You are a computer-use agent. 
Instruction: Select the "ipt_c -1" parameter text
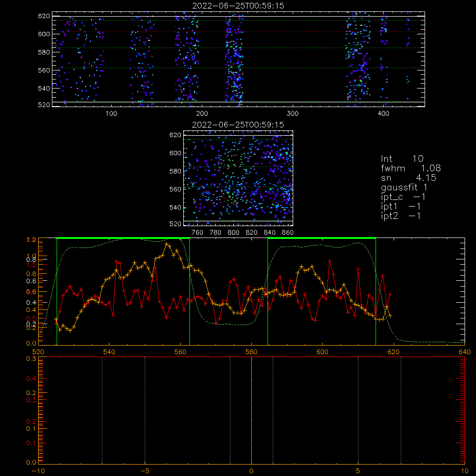coord(403,197)
